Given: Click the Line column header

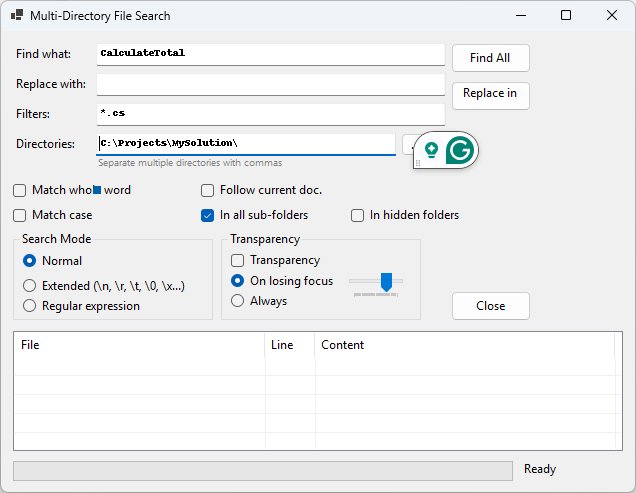Looking at the screenshot, I should coord(290,345).
